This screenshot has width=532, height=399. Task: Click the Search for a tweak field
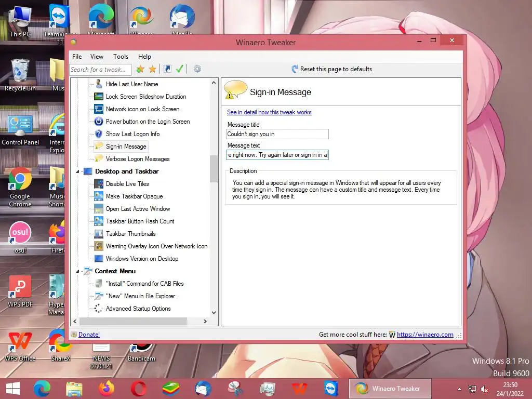click(x=100, y=70)
